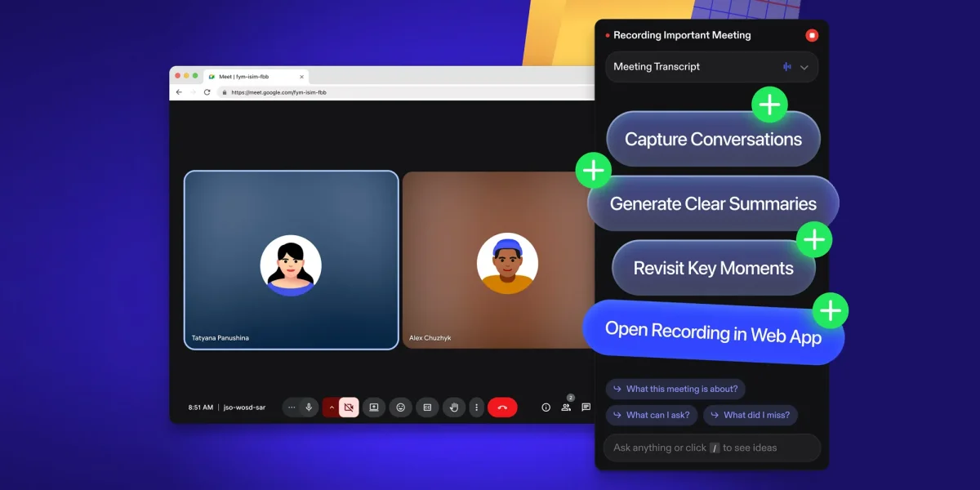Open the more options menu left of microphone
The height and width of the screenshot is (490, 980).
click(290, 407)
